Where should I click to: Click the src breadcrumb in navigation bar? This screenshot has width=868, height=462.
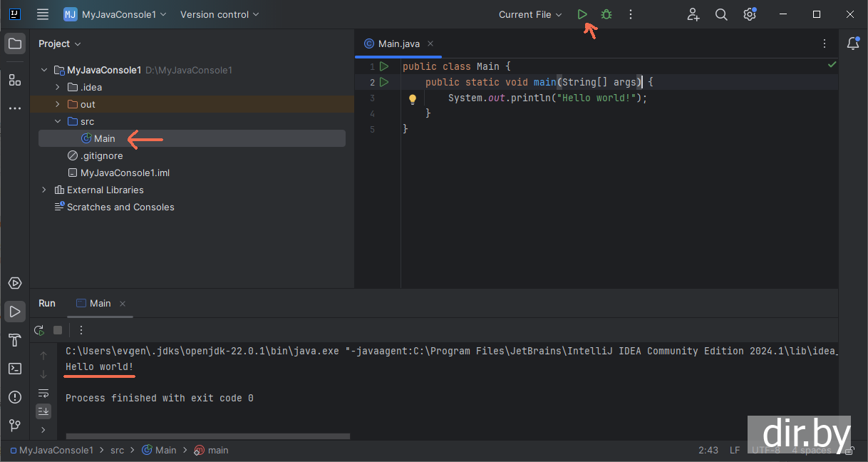117,450
